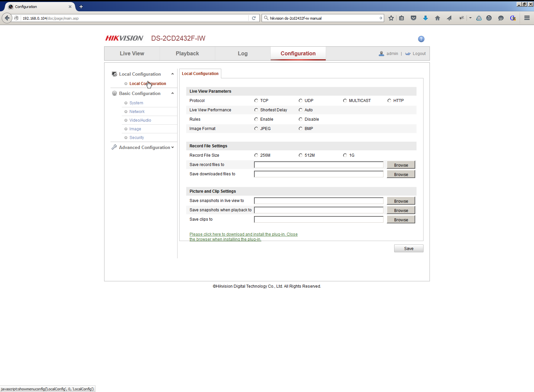Expand the Advanced Configuration section arrow

[x=173, y=147]
